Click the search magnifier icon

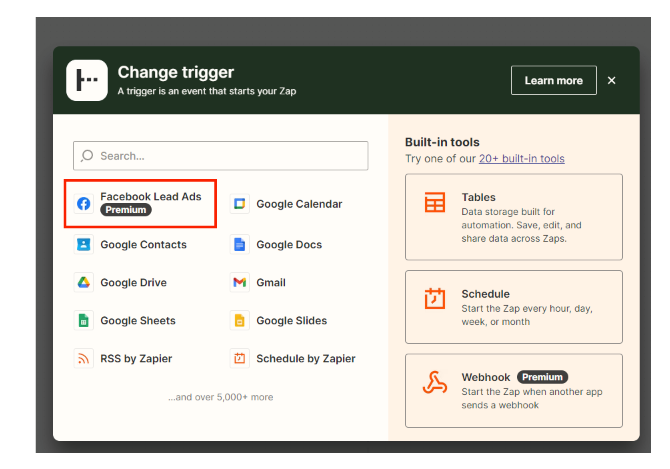(87, 155)
